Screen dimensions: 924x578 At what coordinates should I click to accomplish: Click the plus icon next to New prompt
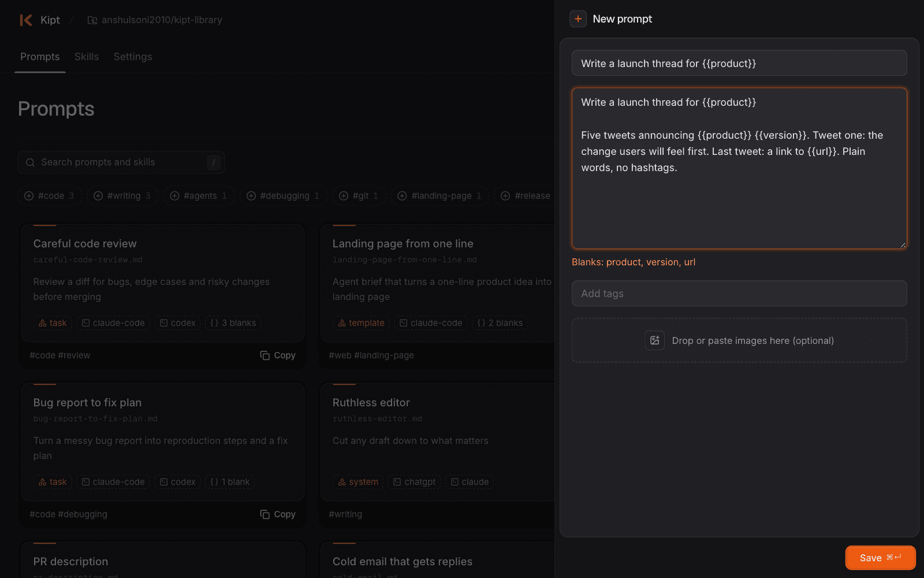click(x=578, y=19)
